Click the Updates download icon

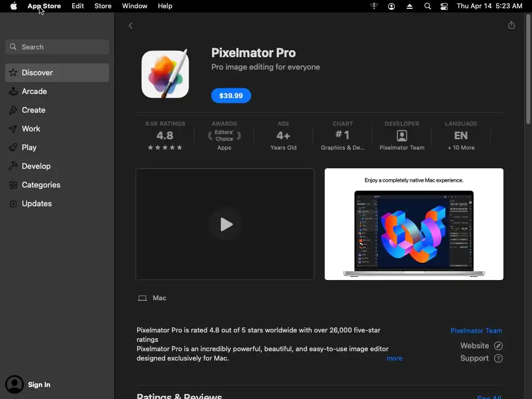pyautogui.click(x=13, y=204)
